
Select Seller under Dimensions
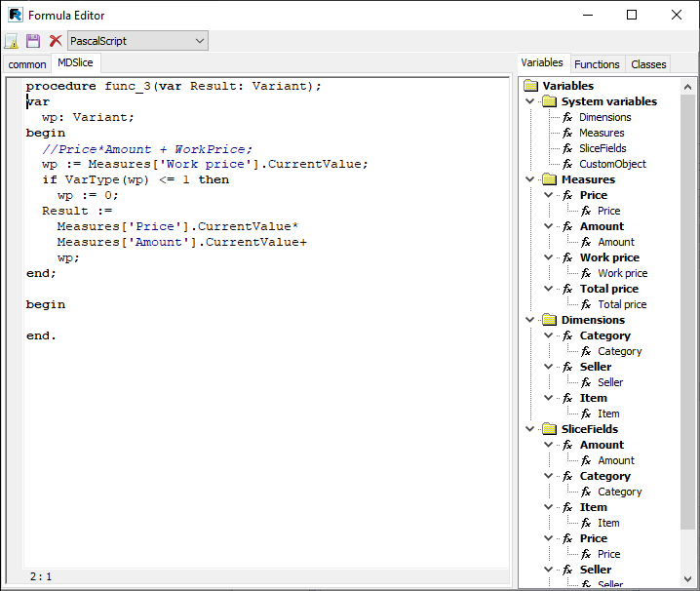pos(596,367)
